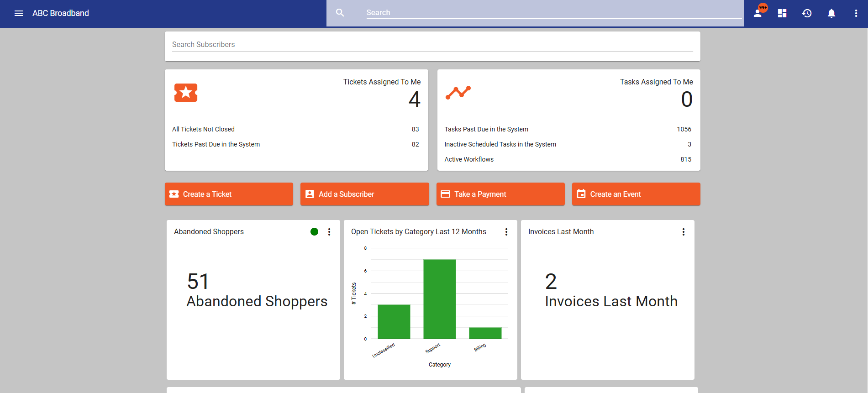Screen dimensions: 868x393
Task: Click the Create an Event button
Action: [x=636, y=194]
